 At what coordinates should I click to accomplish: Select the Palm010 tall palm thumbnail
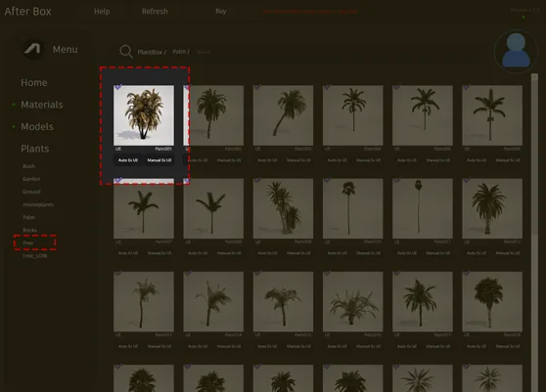(352, 208)
